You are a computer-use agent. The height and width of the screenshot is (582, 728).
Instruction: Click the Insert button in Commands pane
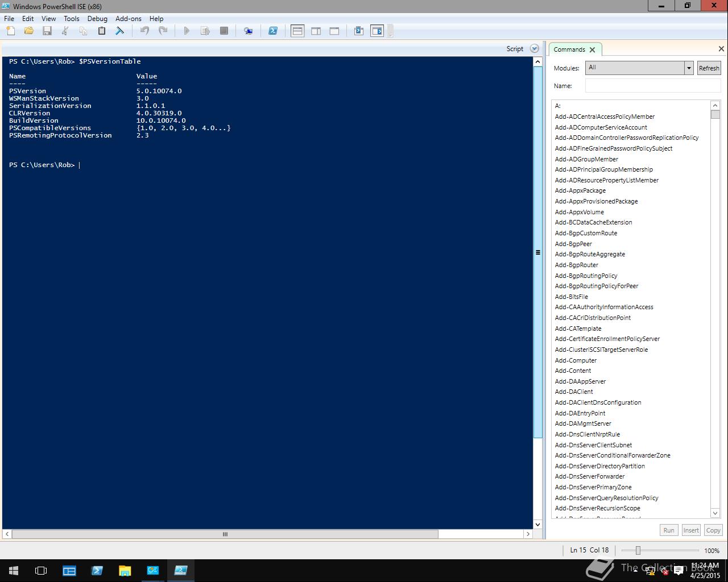(x=691, y=530)
